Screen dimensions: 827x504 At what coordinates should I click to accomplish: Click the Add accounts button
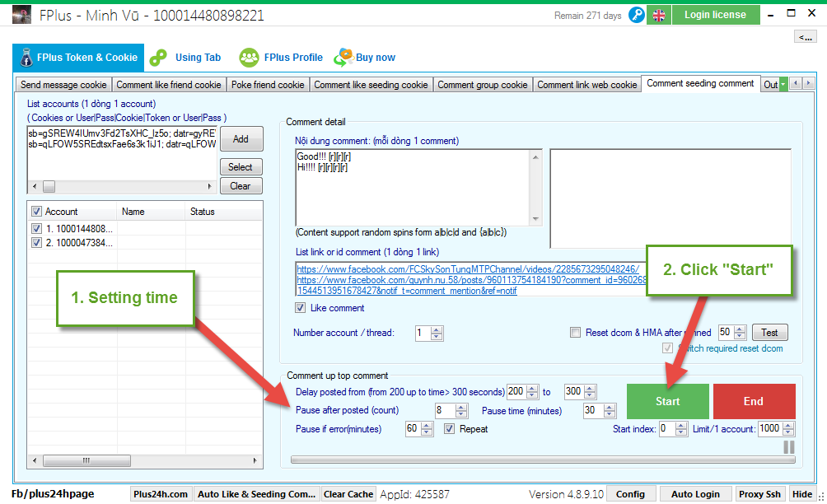pos(241,139)
